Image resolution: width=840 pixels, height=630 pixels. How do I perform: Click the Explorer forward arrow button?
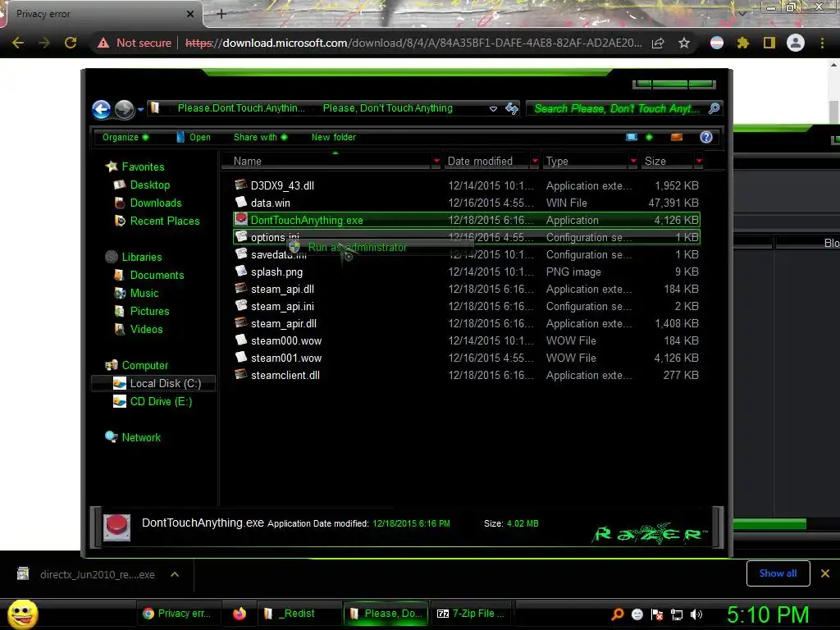(x=125, y=109)
